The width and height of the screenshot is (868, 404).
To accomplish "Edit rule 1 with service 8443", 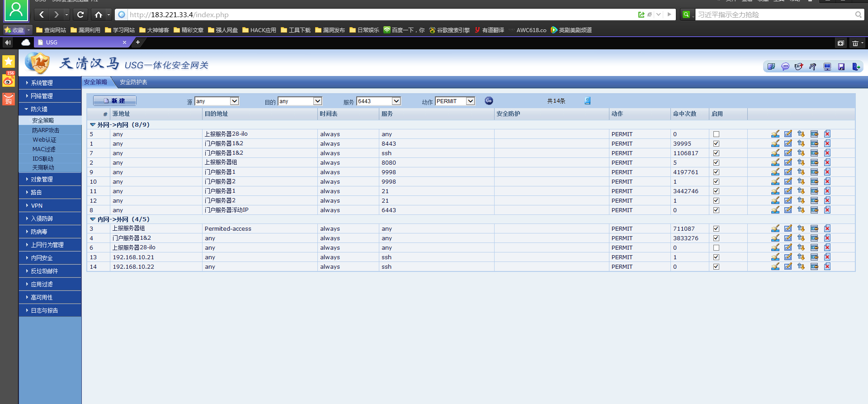I will click(788, 143).
